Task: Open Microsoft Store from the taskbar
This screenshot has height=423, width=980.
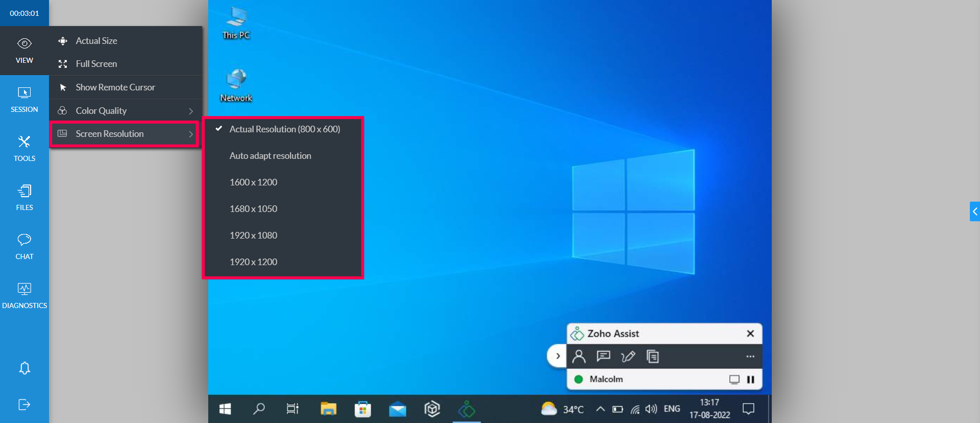Action: (x=363, y=409)
